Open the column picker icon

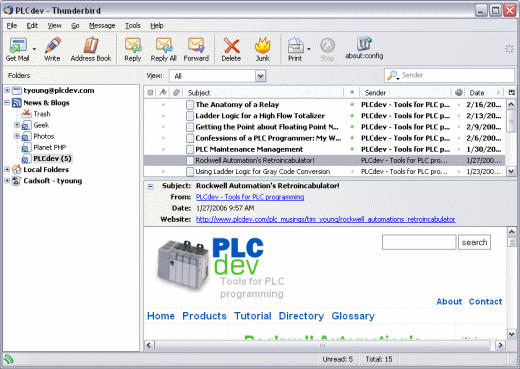tap(512, 93)
